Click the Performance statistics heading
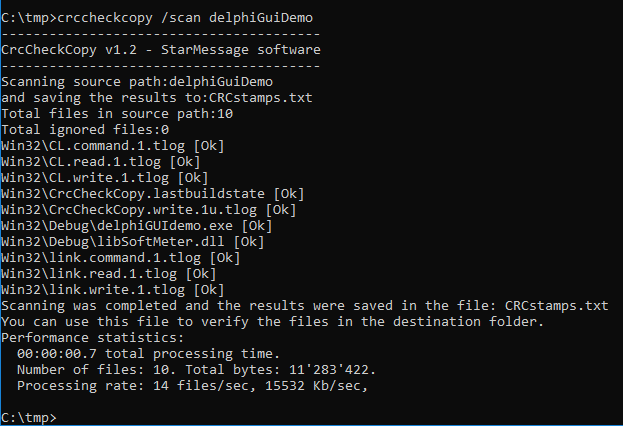The height and width of the screenshot is (426, 623). (x=93, y=338)
